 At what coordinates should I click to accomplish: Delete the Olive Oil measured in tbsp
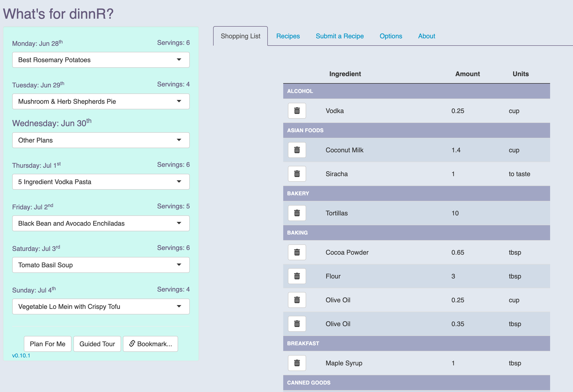point(297,324)
